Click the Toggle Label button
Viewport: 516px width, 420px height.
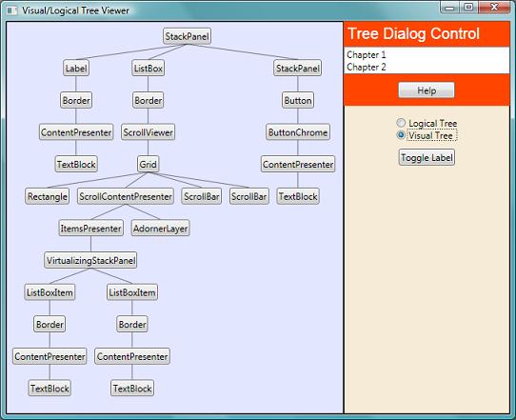tap(427, 157)
